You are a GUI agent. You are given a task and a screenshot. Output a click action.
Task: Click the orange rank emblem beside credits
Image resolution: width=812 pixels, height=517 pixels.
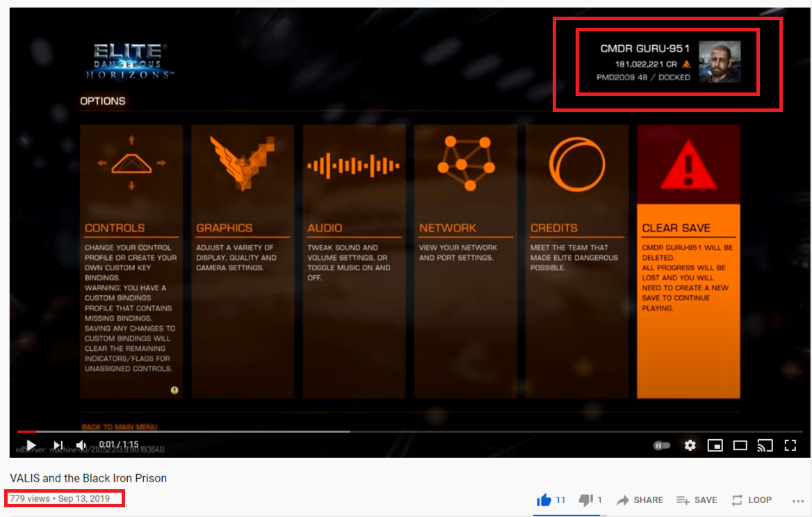(x=686, y=64)
